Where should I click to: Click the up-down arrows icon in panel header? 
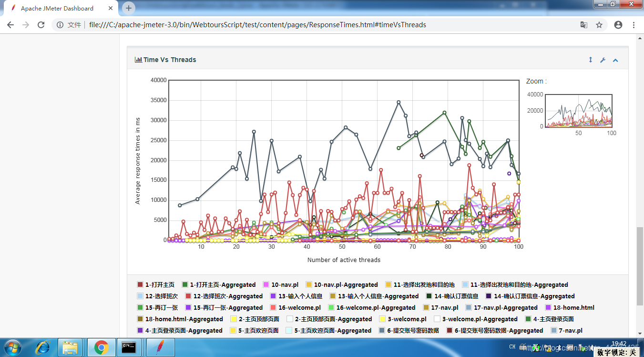(590, 60)
